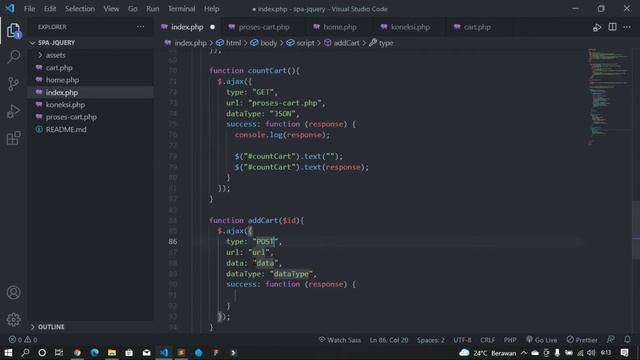Click the errors and warnings status indicator
This screenshot has height=360, width=640.
click(23, 340)
